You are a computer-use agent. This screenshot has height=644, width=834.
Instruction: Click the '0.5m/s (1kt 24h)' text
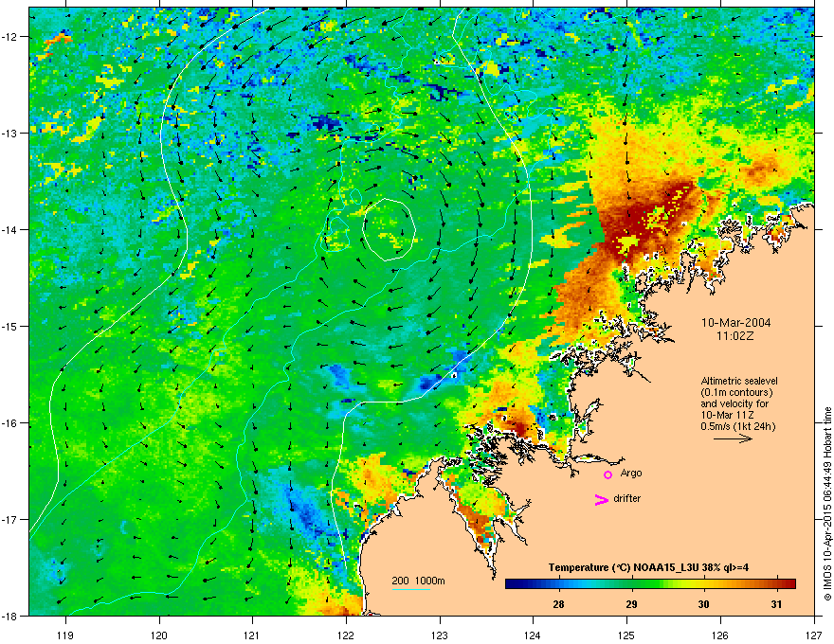(x=737, y=426)
